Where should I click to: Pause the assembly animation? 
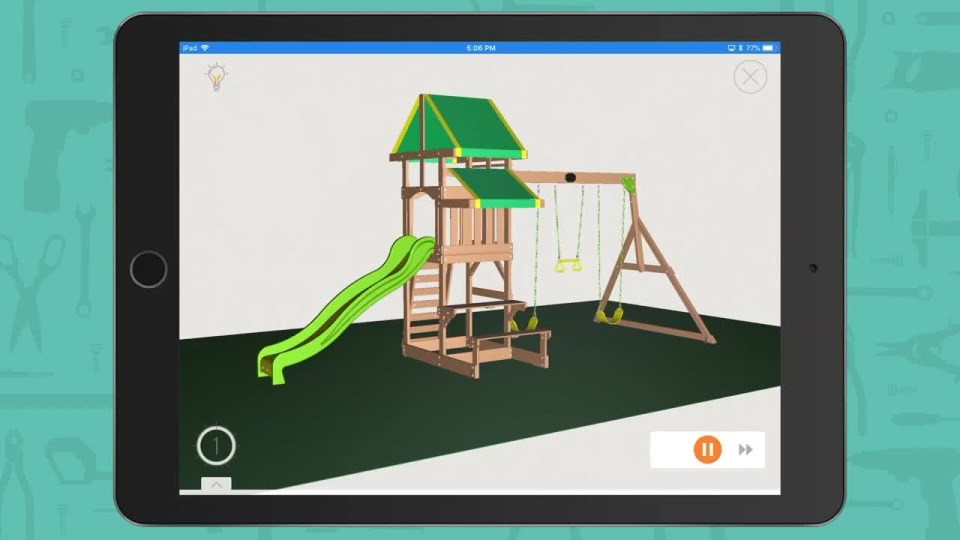click(x=707, y=450)
